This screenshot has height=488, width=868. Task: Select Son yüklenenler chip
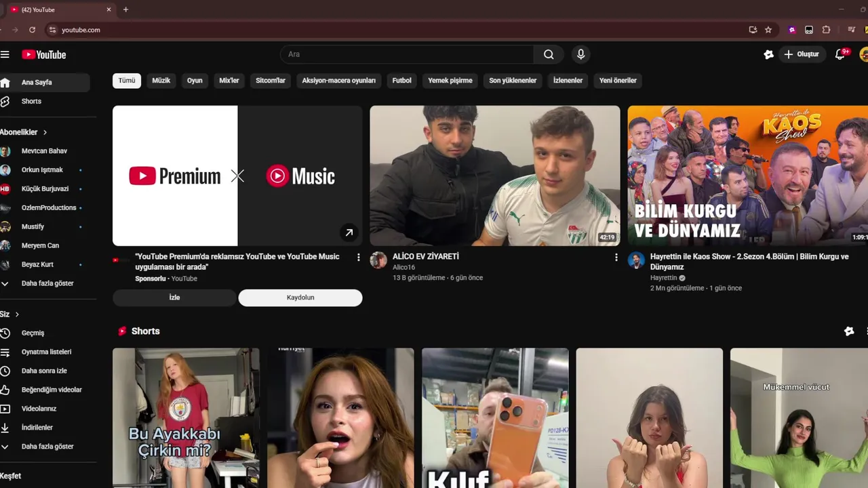tap(513, 81)
